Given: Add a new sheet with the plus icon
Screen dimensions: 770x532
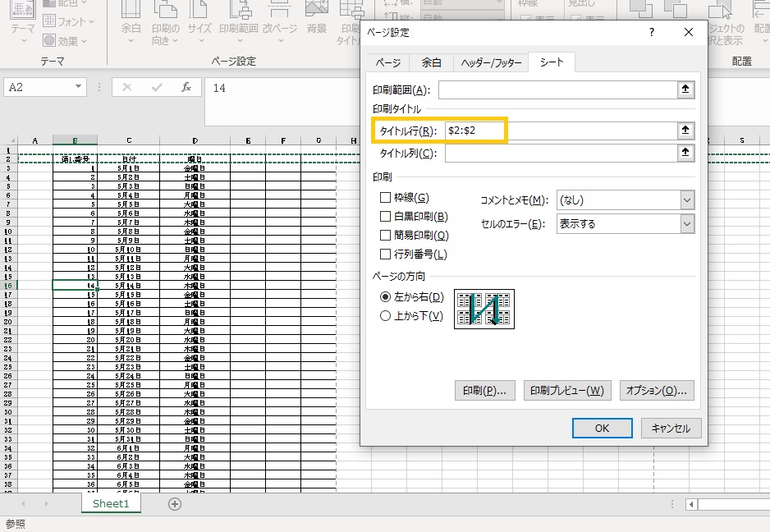Looking at the screenshot, I should point(174,504).
